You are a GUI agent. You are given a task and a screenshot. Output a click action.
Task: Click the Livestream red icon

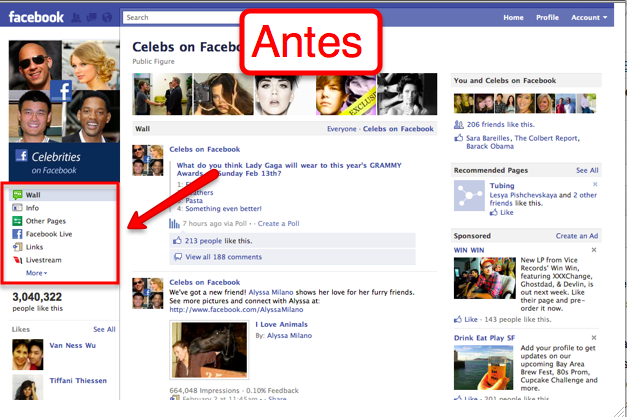point(17,260)
